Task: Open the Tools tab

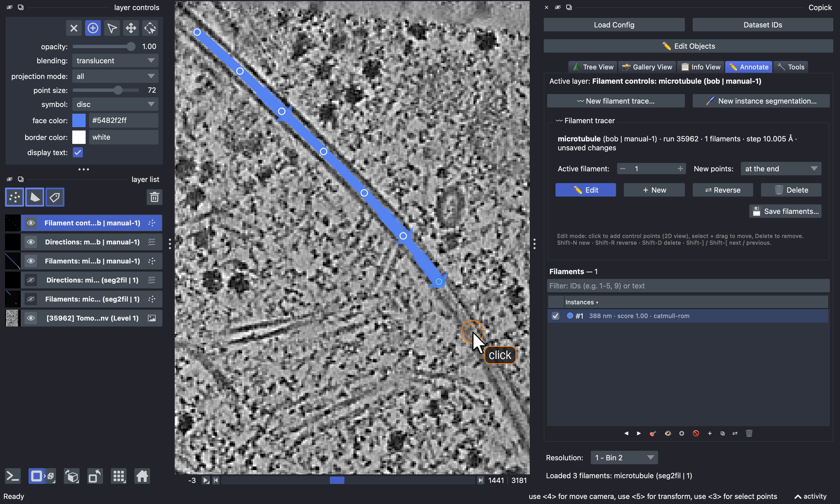Action: 790,67
